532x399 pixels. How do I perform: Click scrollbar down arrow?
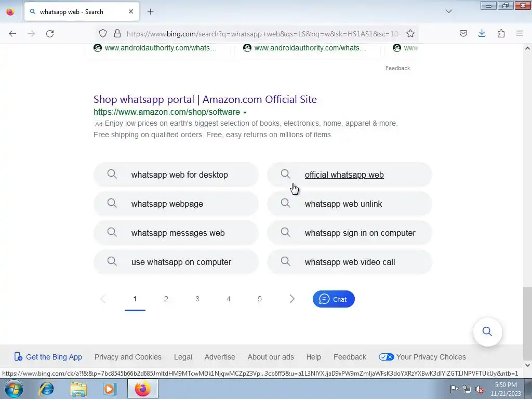click(x=527, y=365)
